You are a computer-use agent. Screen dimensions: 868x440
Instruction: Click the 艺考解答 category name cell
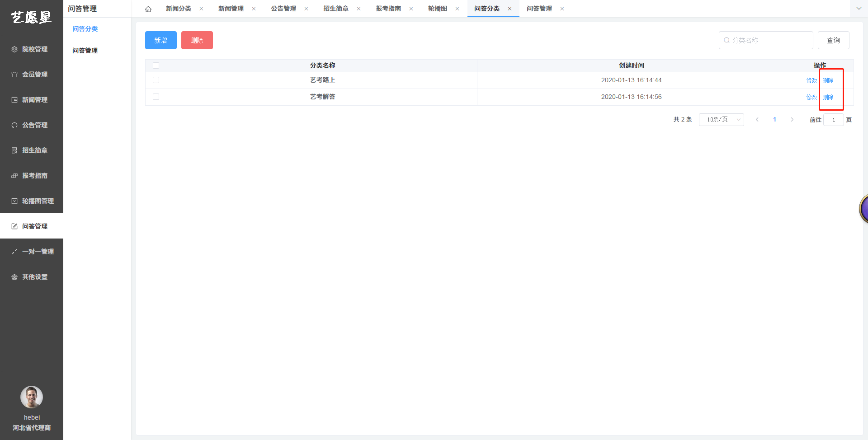(322, 97)
